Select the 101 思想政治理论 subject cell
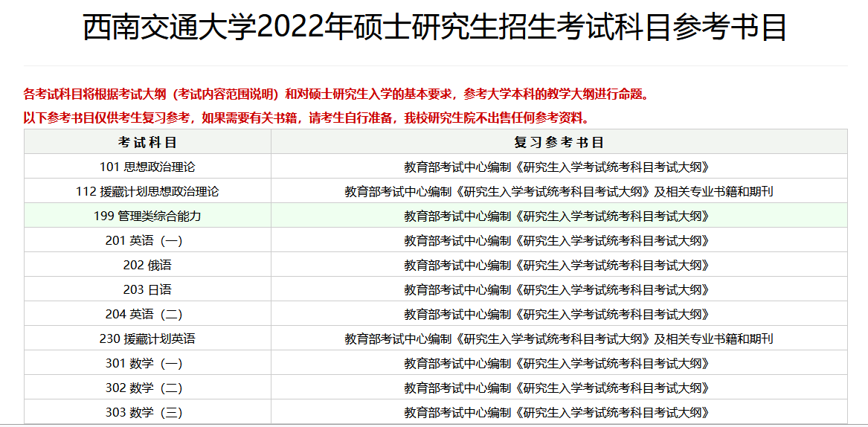The height and width of the screenshot is (427, 868). (x=147, y=167)
